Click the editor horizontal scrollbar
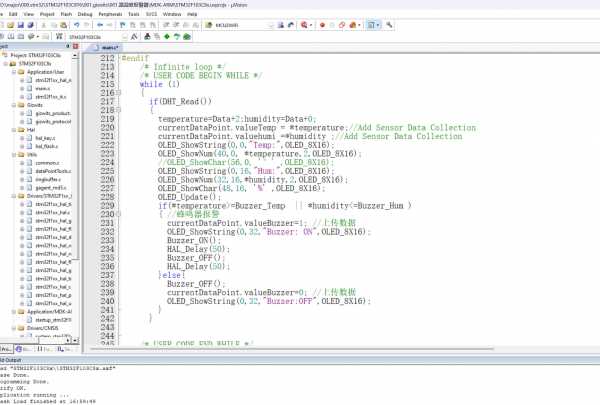 click(291, 349)
